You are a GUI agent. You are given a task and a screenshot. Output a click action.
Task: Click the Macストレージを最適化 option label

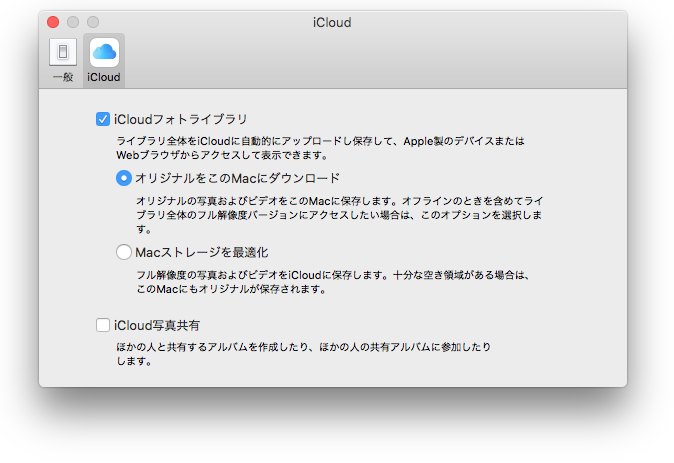[201, 252]
